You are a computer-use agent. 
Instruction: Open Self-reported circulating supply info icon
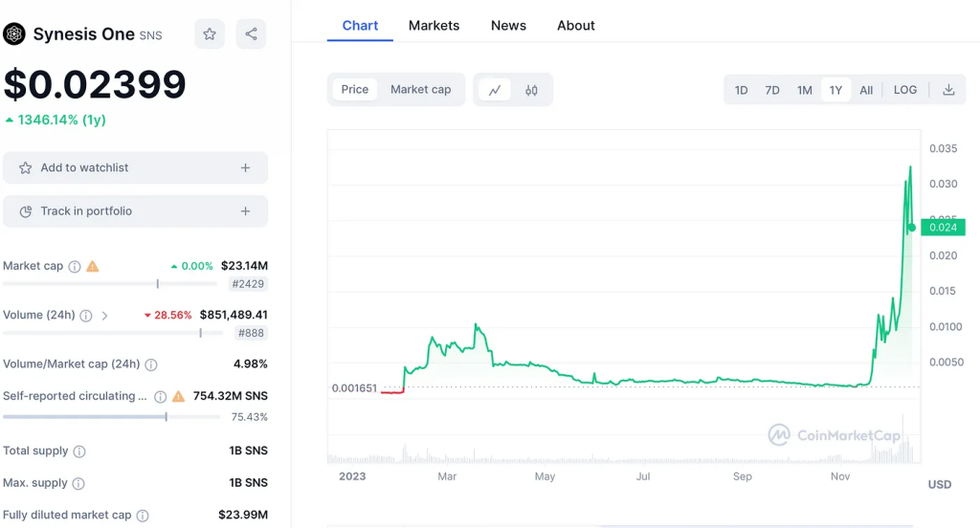[160, 397]
